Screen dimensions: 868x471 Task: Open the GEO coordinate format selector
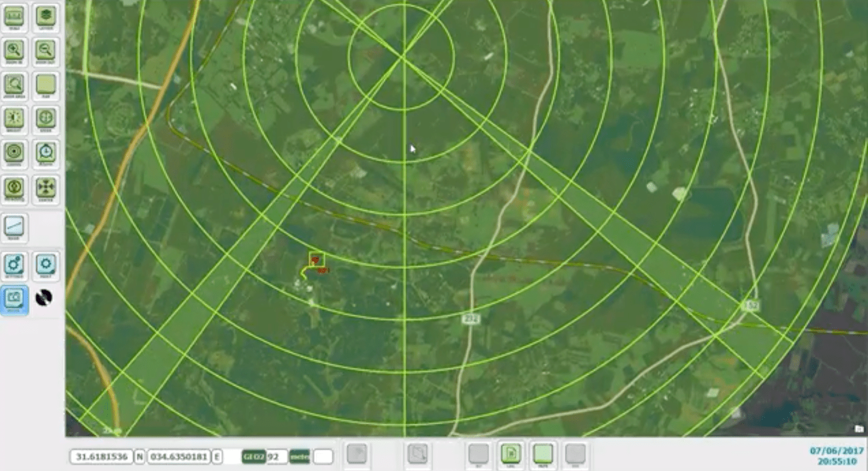[253, 456]
